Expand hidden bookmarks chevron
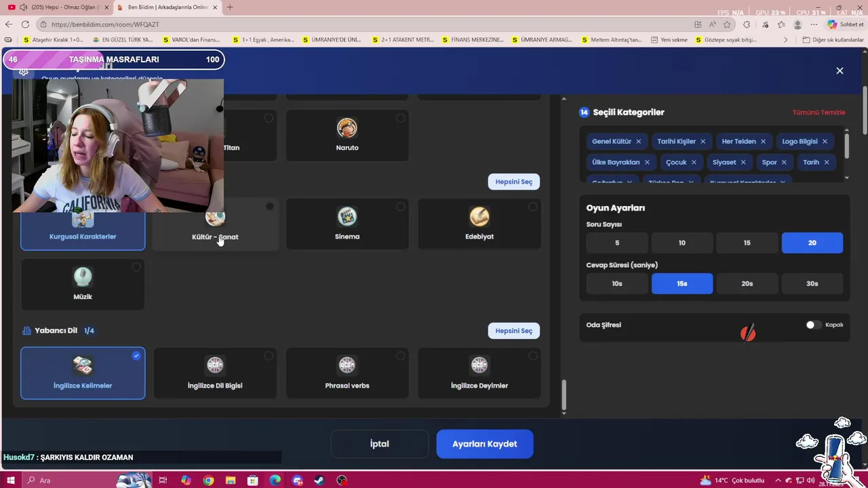868x488 pixels. tap(785, 40)
